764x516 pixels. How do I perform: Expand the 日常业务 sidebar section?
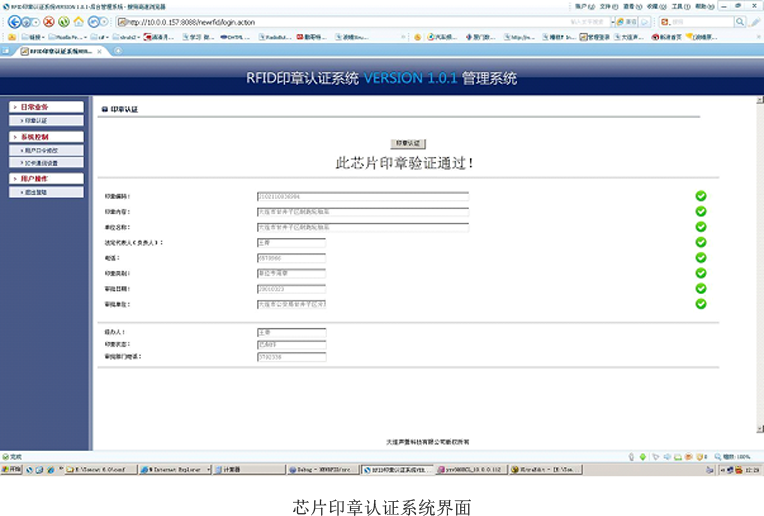tap(46, 107)
